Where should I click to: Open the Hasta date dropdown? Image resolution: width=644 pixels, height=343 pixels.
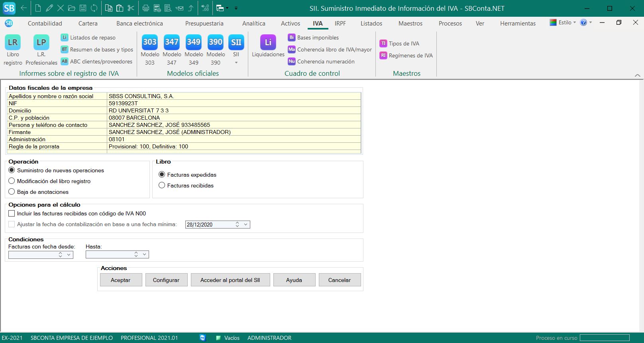coord(145,254)
